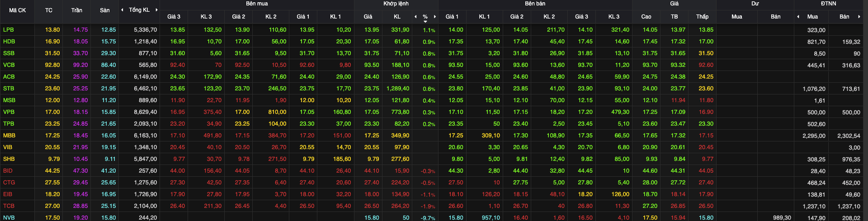Open the SHB ticker symbol

click(x=9, y=159)
